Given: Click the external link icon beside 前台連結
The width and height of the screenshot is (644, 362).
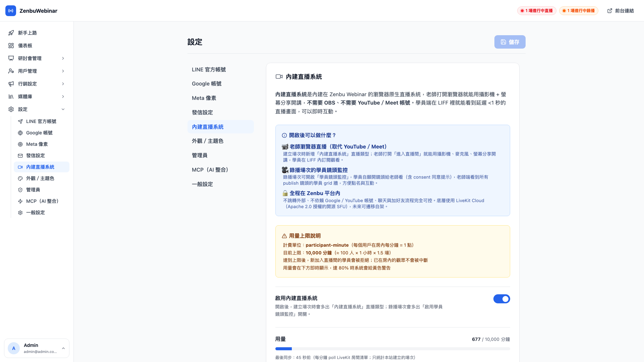Looking at the screenshot, I should click(x=610, y=11).
